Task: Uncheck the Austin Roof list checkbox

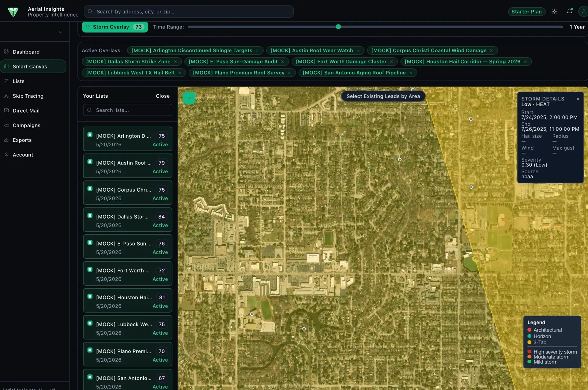Action: [90, 162]
